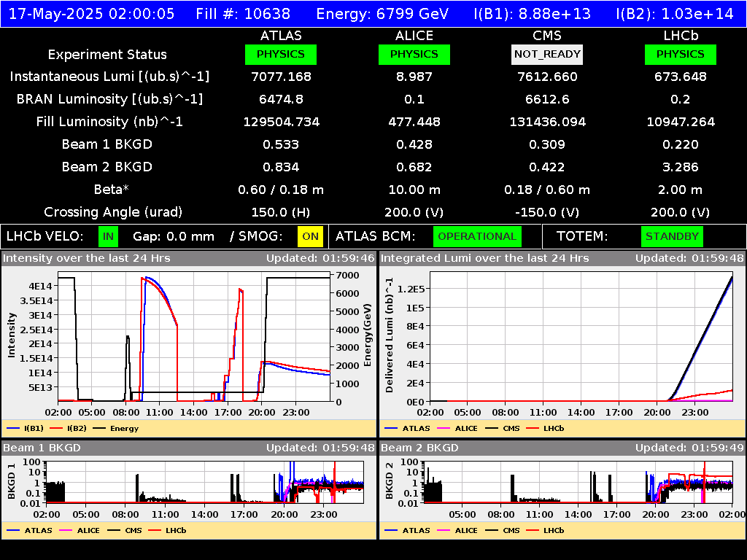
Task: Select CMS legend entry in Integrated Lumi chart
Action: pyautogui.click(x=503, y=429)
